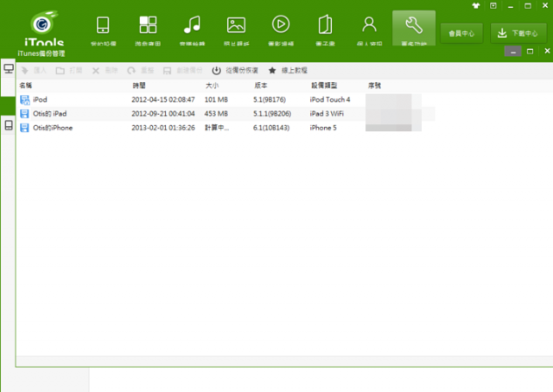
Task: Click the time 2012-09-21 00:41:04
Action: click(163, 114)
